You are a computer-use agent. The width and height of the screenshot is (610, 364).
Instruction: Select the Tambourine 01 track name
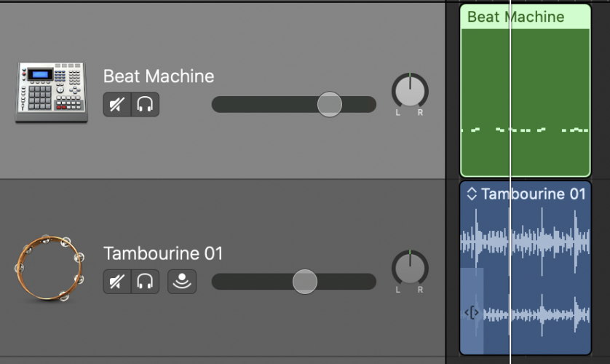[163, 253]
